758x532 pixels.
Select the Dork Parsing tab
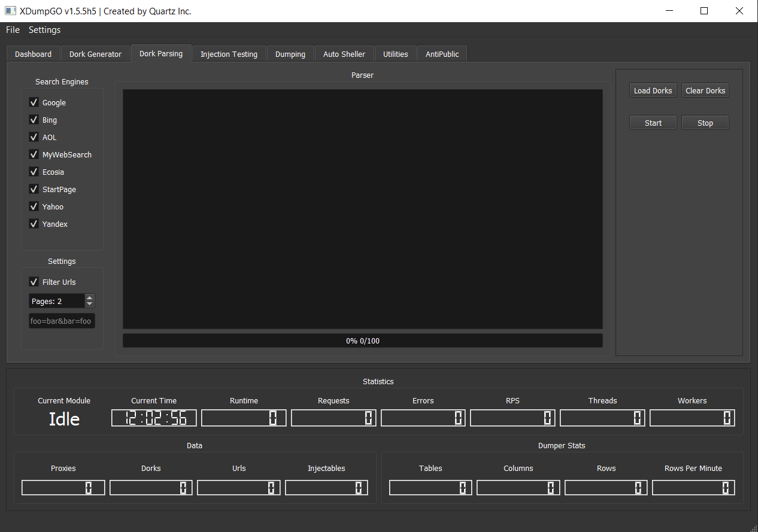tap(161, 53)
